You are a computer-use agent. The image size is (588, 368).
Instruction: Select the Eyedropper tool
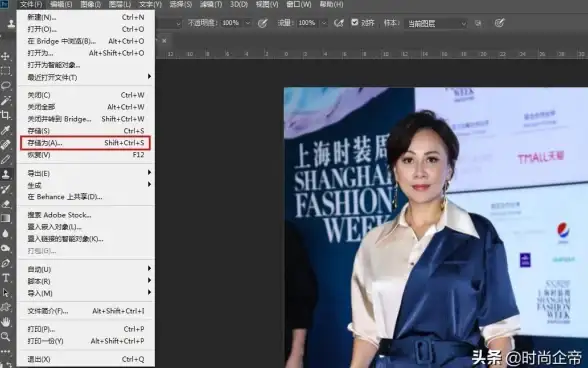click(x=6, y=130)
